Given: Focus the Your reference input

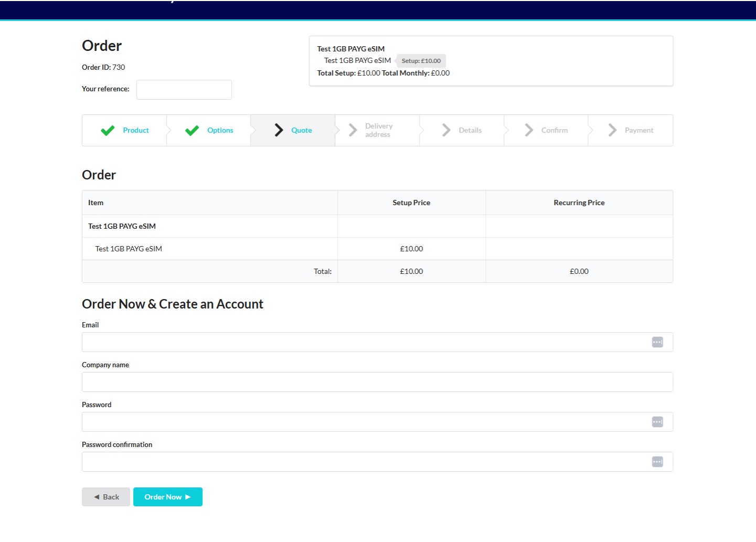Looking at the screenshot, I should 184,90.
